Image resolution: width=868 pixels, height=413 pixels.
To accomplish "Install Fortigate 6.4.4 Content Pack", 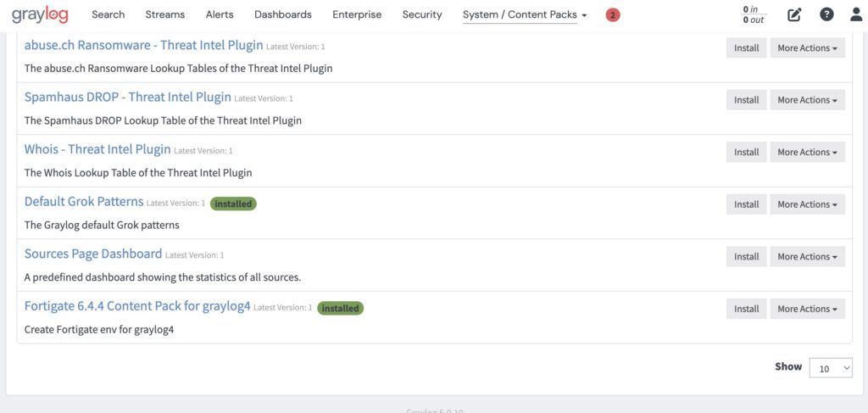I will [x=746, y=309].
